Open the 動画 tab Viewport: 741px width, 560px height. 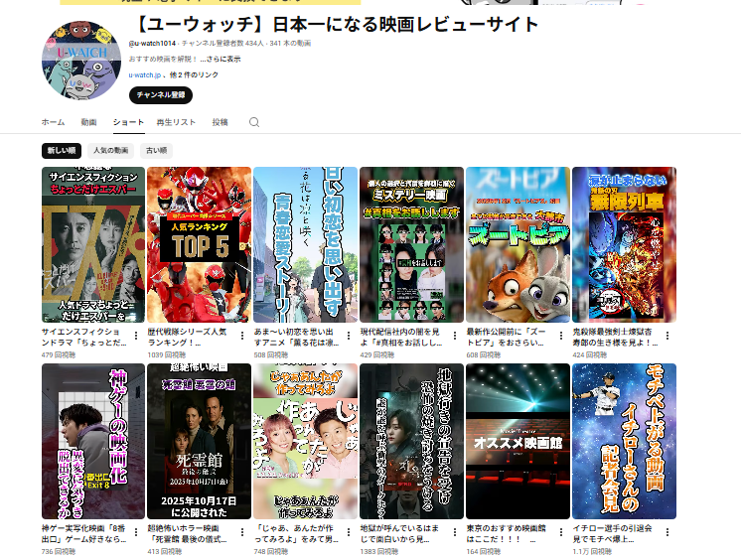click(88, 122)
